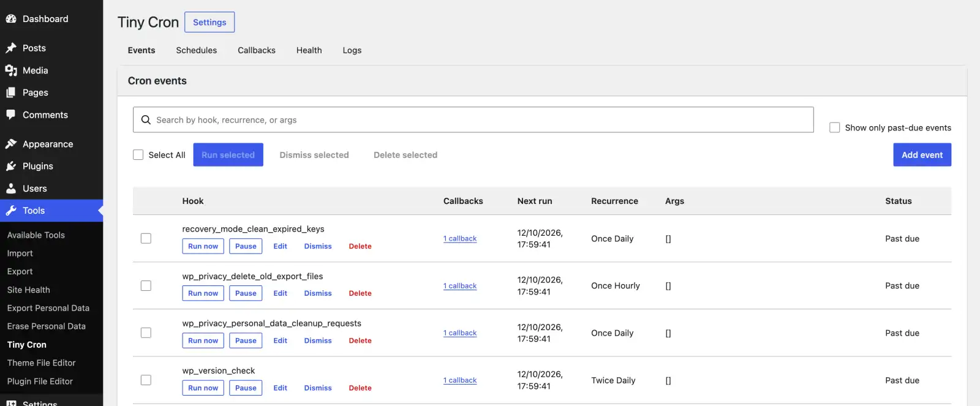Click the Posts pushpin icon
Screen dimensions: 980x406
click(x=11, y=48)
